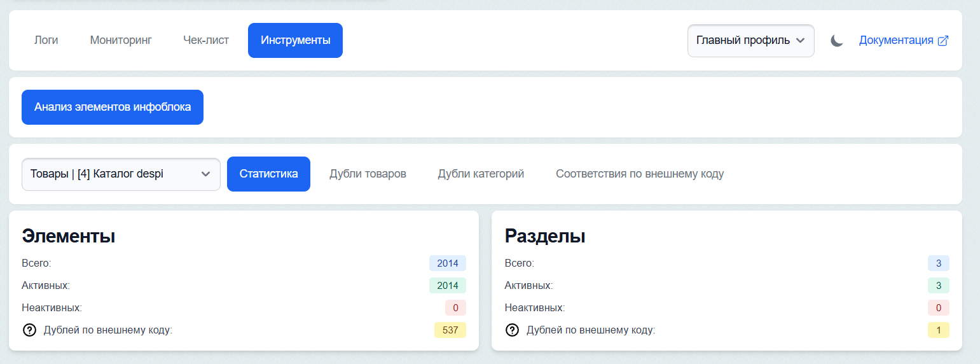Open the Дубли товаров tab
The height and width of the screenshot is (364, 980).
[x=368, y=174]
